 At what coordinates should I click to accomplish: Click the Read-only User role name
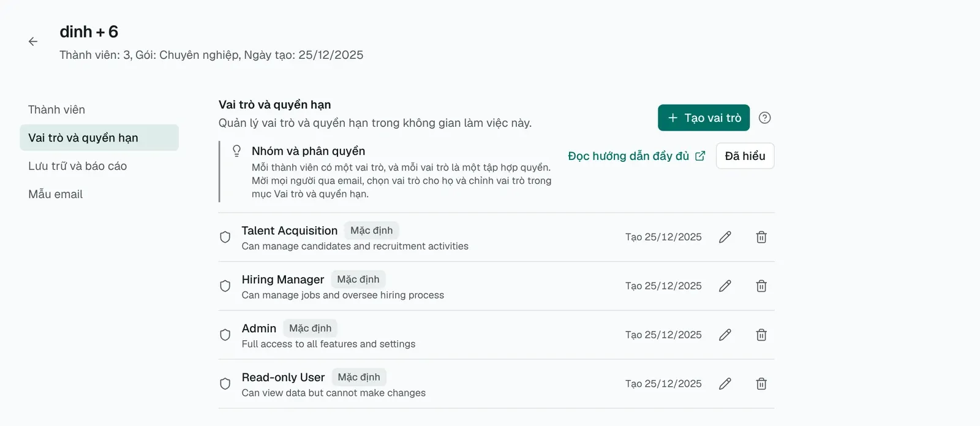283,378
